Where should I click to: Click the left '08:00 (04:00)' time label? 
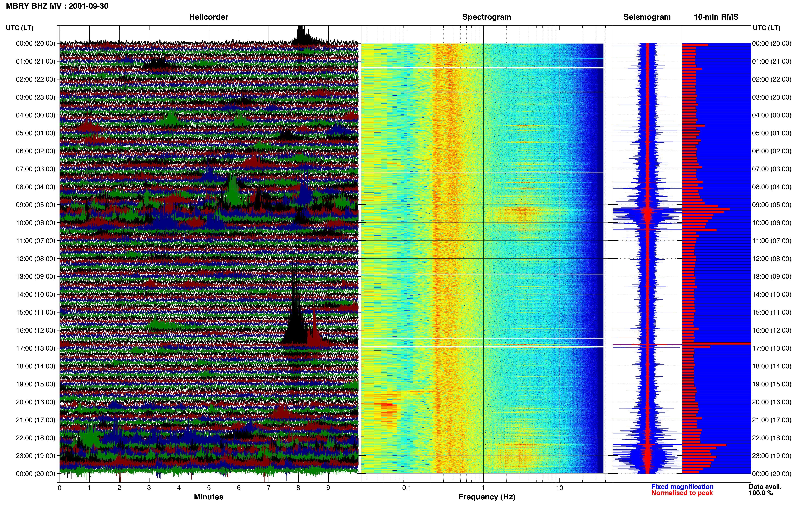36,187
